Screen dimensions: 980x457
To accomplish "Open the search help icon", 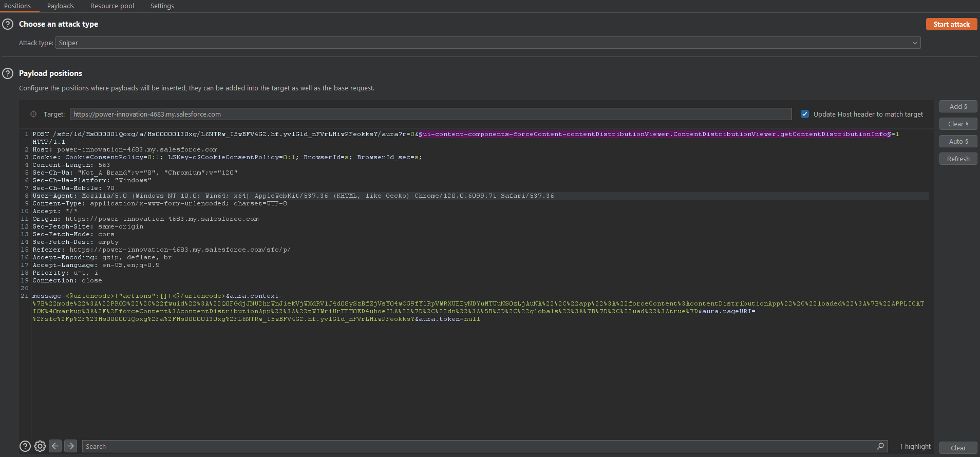I will pos(25,446).
